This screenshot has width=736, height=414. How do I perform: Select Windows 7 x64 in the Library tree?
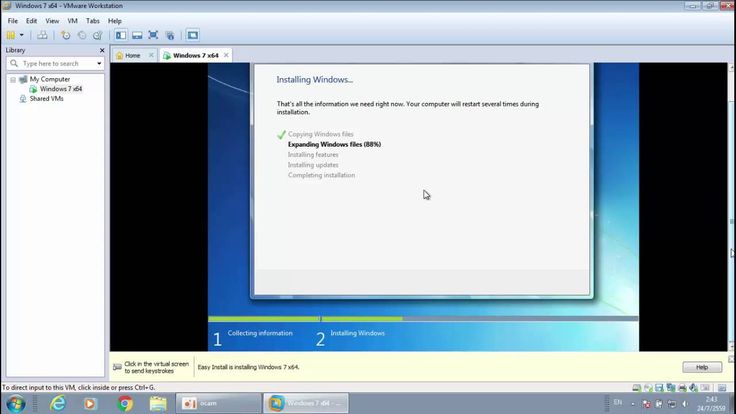point(61,89)
